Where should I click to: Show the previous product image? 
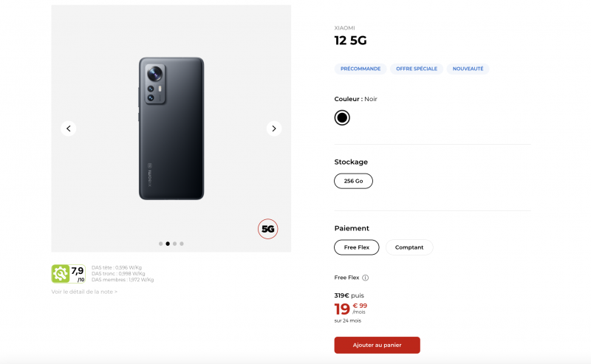tap(69, 128)
